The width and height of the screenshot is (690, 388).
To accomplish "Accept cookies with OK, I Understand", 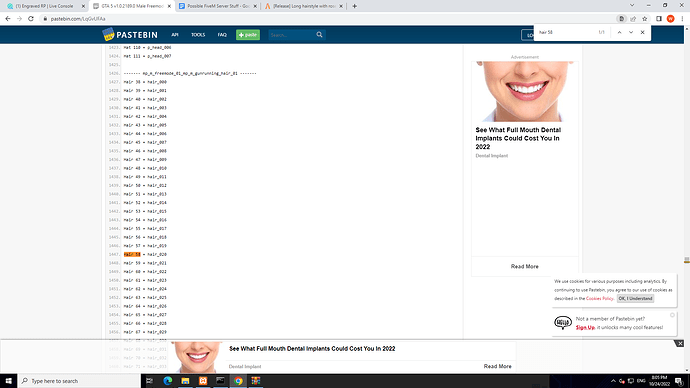I will click(x=635, y=298).
